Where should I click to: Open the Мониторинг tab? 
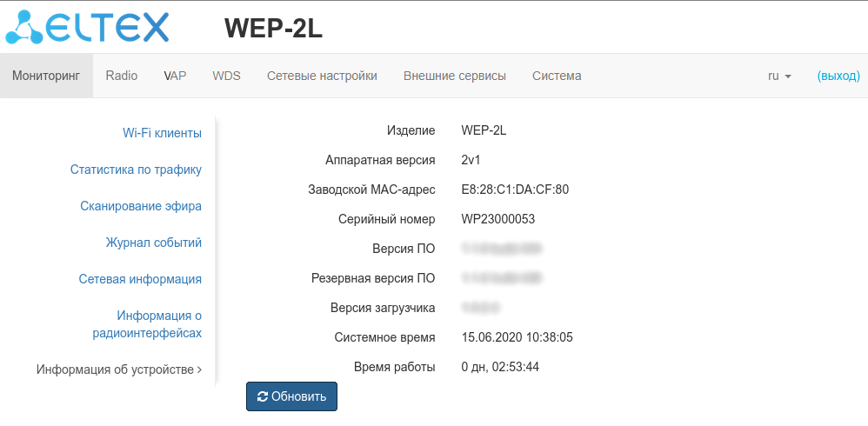tap(46, 76)
